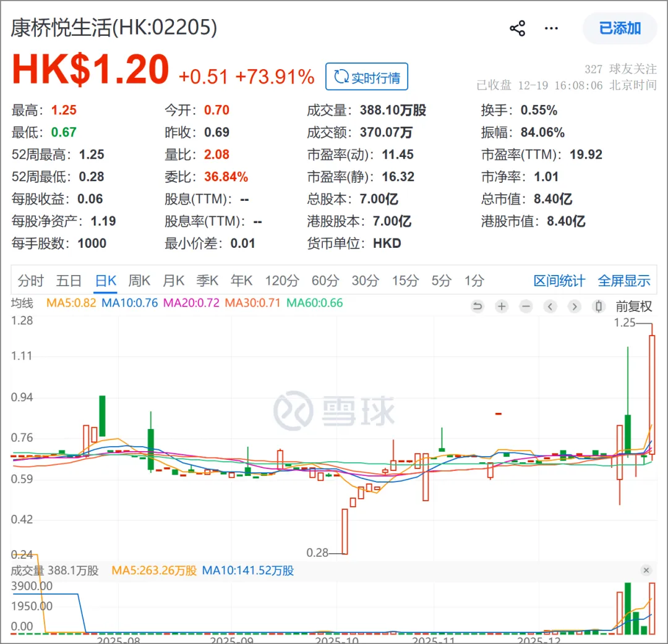Click the stock title 康桥悦生活(HK:02205)
The image size is (668, 644).
pos(114,28)
